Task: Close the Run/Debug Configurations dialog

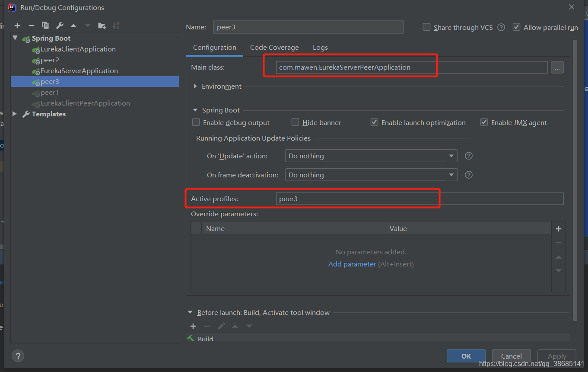Action: point(572,7)
